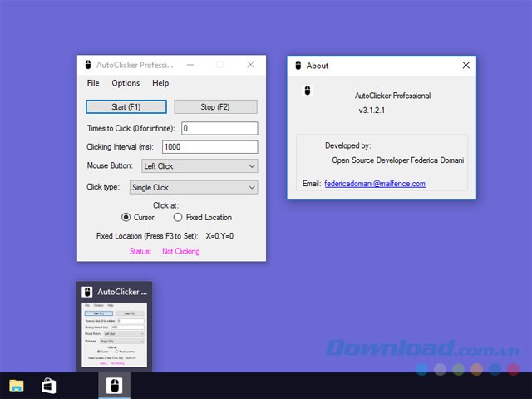Image resolution: width=532 pixels, height=399 pixels.
Task: Close the About dialog window
Action: click(x=464, y=66)
